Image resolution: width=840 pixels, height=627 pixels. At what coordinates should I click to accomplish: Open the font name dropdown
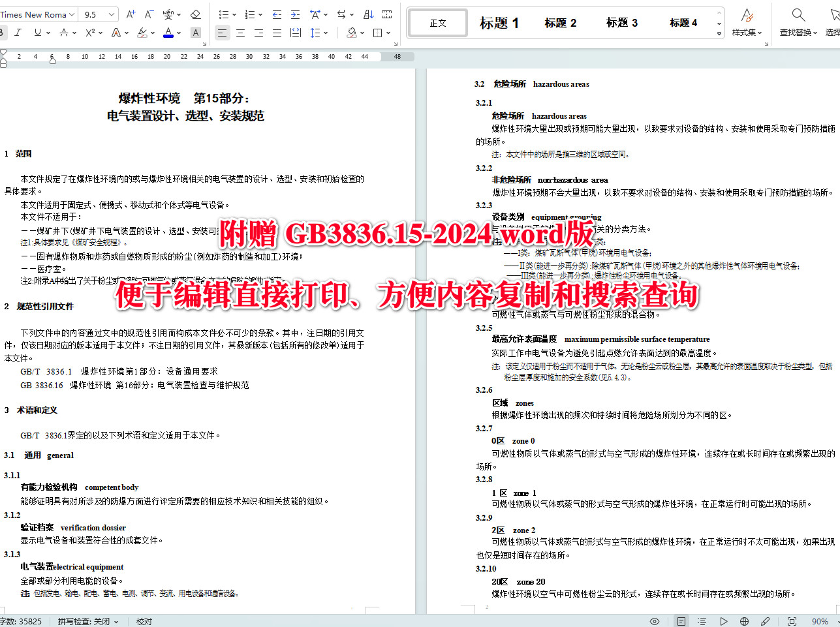(36, 14)
